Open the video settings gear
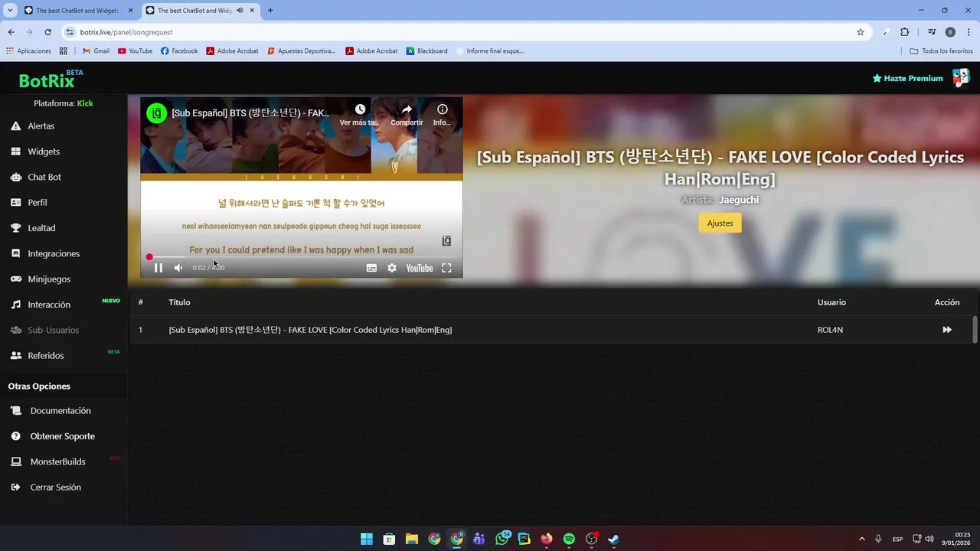The height and width of the screenshot is (551, 980). [x=392, y=268]
